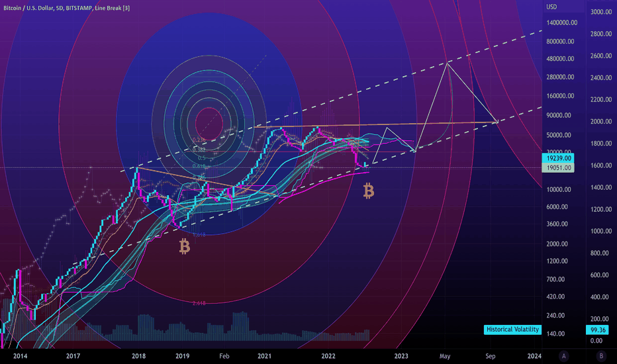The image size is (617, 364).
Task: Click the 10000.00 price axis label
Action: coord(559,190)
